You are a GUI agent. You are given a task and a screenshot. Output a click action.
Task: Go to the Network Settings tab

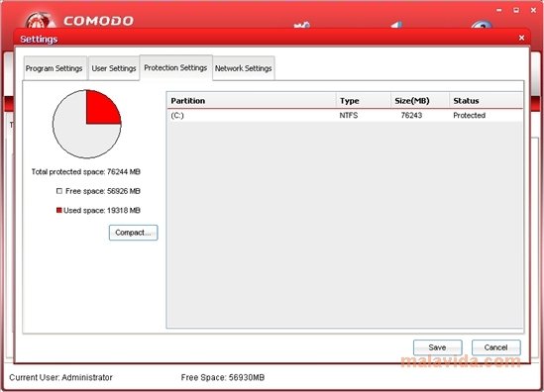tap(243, 68)
